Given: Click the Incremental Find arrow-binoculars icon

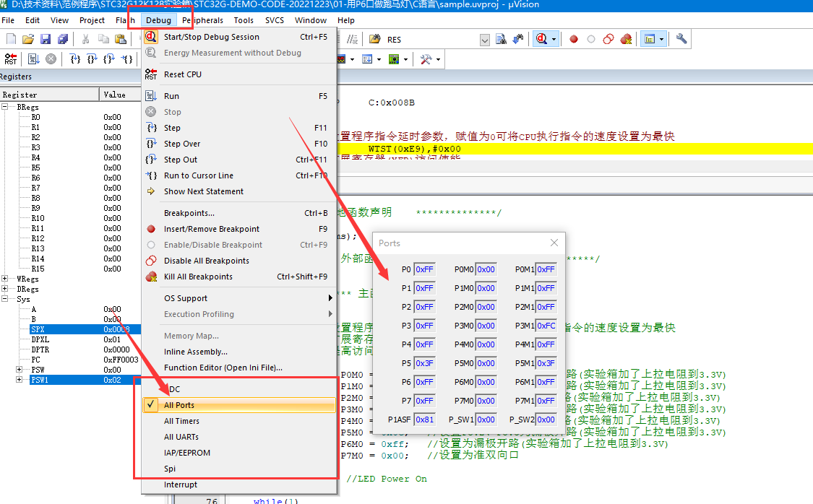Looking at the screenshot, I should pyautogui.click(x=518, y=39).
